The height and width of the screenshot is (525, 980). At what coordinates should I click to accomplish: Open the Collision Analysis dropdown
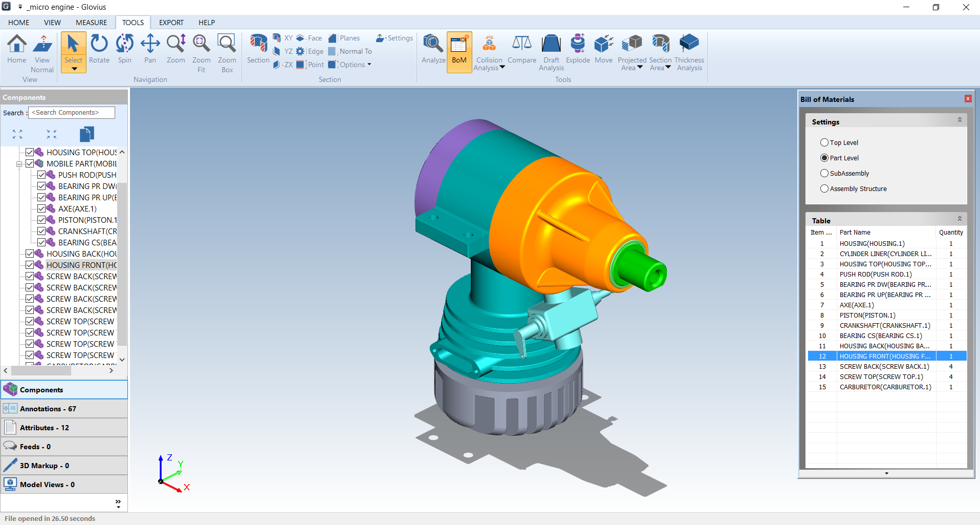coord(502,68)
